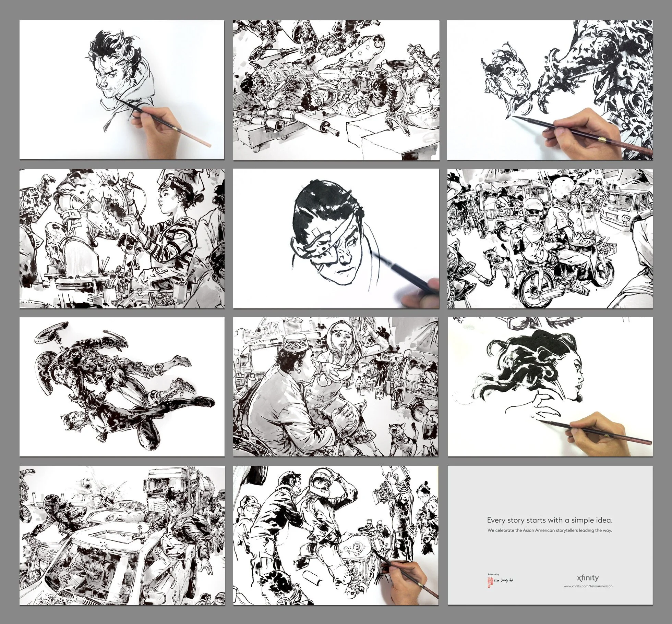Open the man in patterned cap frame
The image size is (672, 624).
[x=336, y=387]
